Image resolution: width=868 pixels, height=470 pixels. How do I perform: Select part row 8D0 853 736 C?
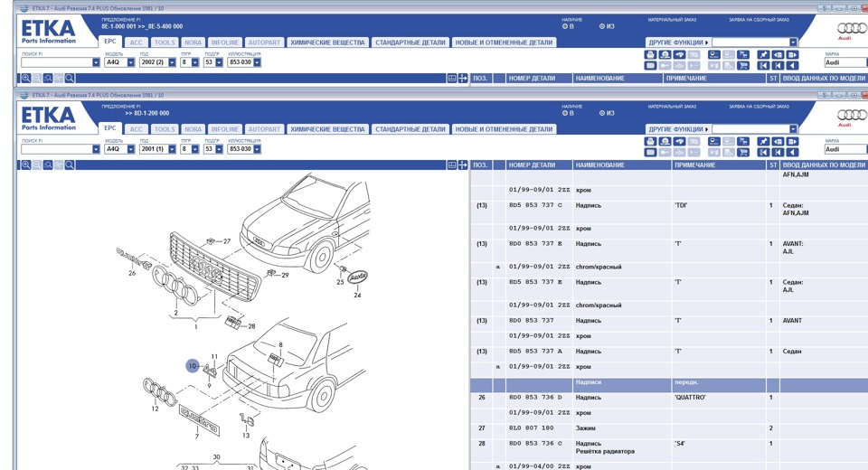click(669, 447)
